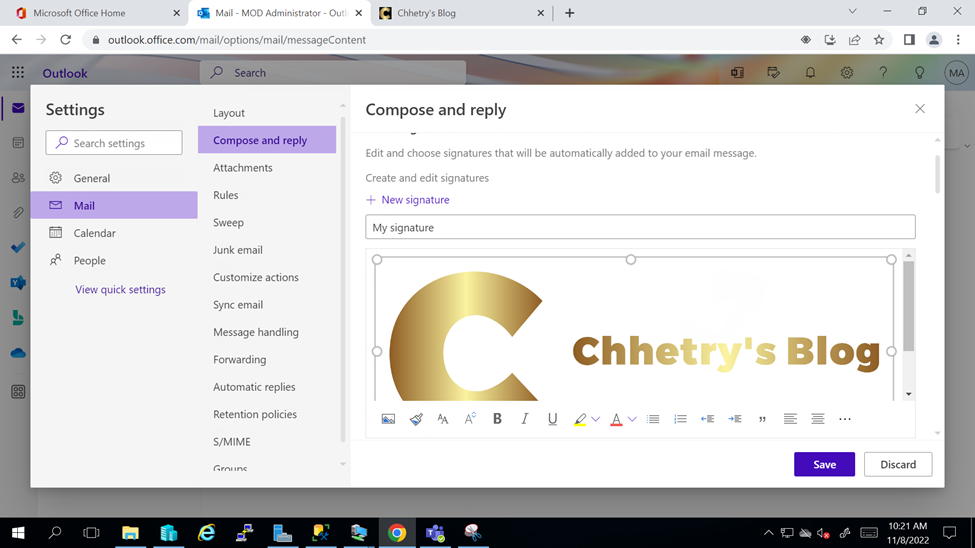Align text left

pos(790,419)
